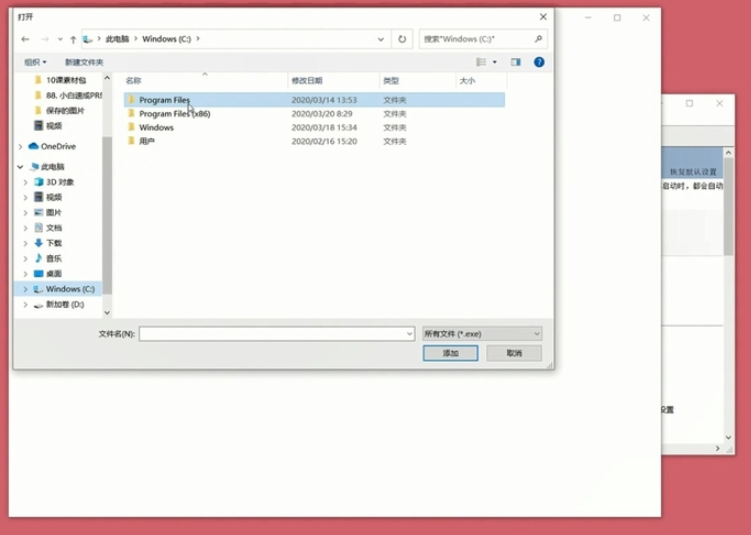This screenshot has height=535, width=751.
Task: Click Program Files folder icon
Action: (131, 100)
